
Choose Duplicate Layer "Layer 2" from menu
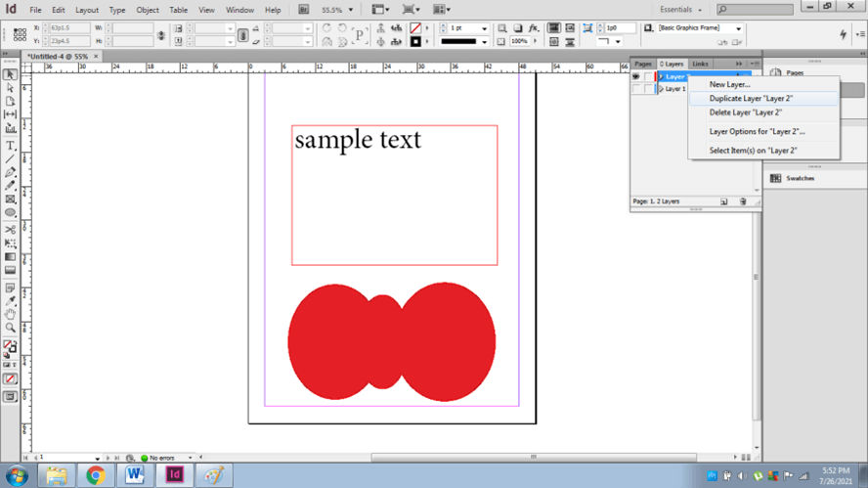pyautogui.click(x=751, y=99)
